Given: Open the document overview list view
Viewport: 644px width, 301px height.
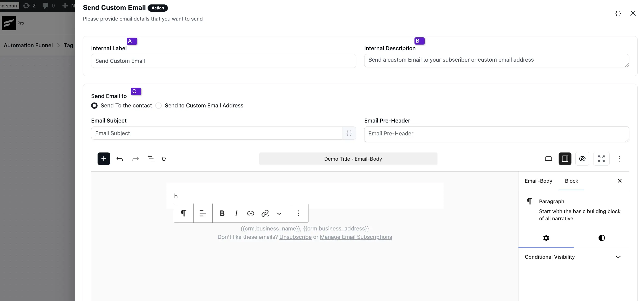Looking at the screenshot, I should (x=151, y=159).
